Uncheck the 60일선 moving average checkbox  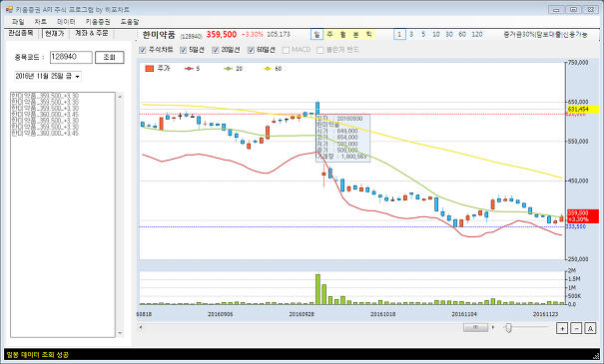(x=252, y=50)
